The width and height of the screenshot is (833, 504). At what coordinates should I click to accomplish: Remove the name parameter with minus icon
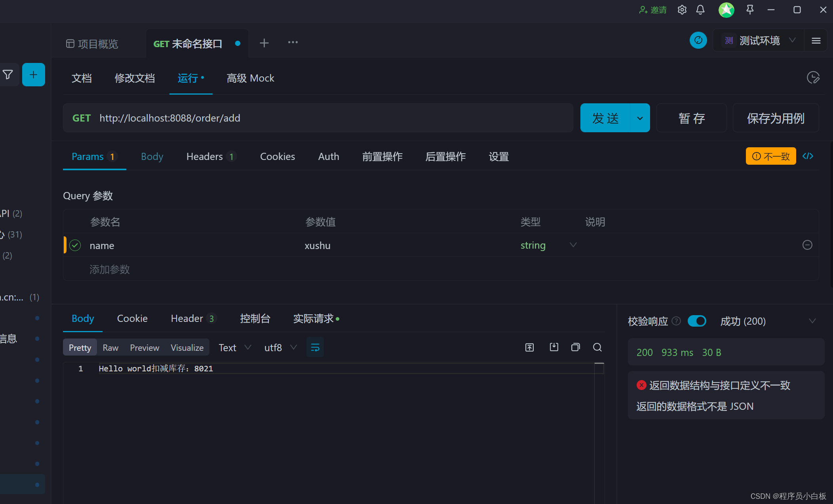807,245
